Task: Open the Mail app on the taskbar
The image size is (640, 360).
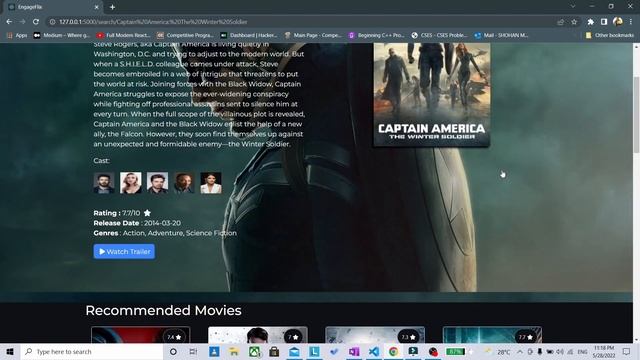Action: (x=294, y=351)
